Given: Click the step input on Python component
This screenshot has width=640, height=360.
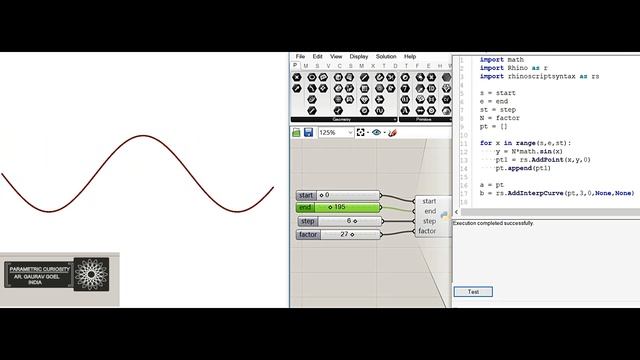Looking at the screenshot, I should 429,221.
